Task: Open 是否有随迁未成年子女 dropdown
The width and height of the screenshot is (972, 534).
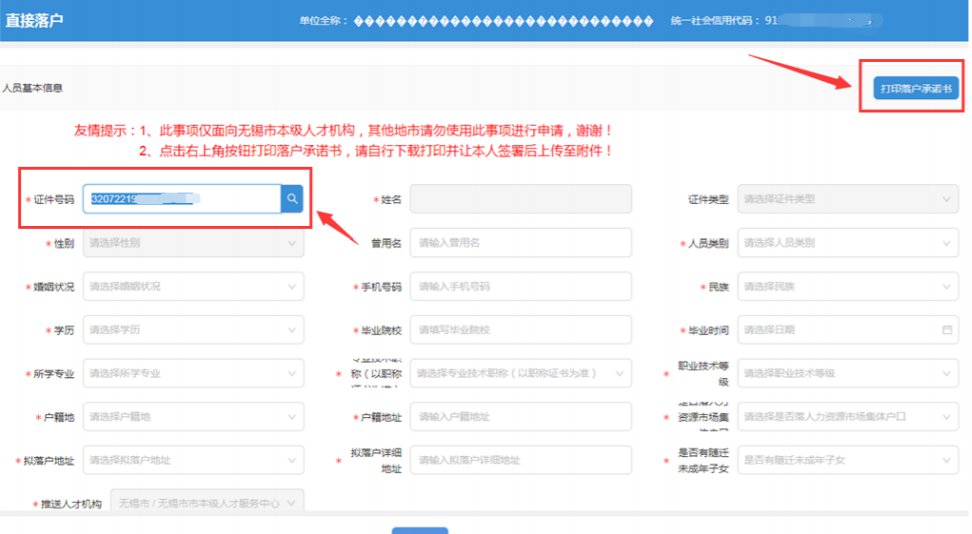Action: 847,459
